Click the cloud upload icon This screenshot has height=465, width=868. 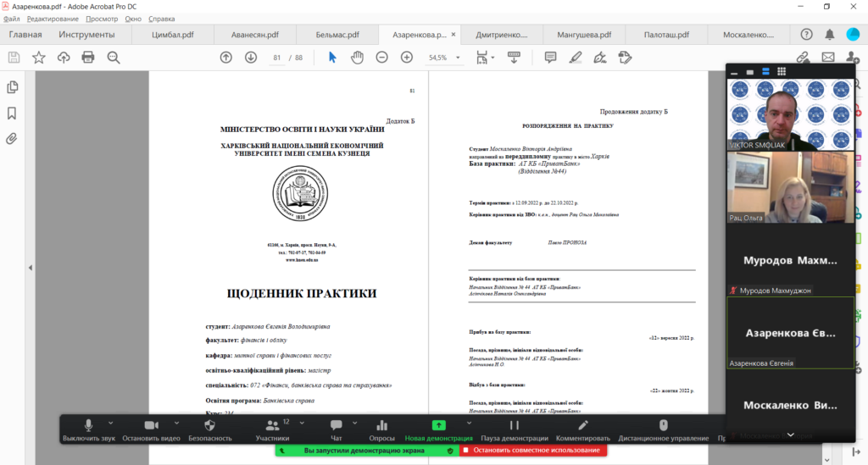coord(64,58)
